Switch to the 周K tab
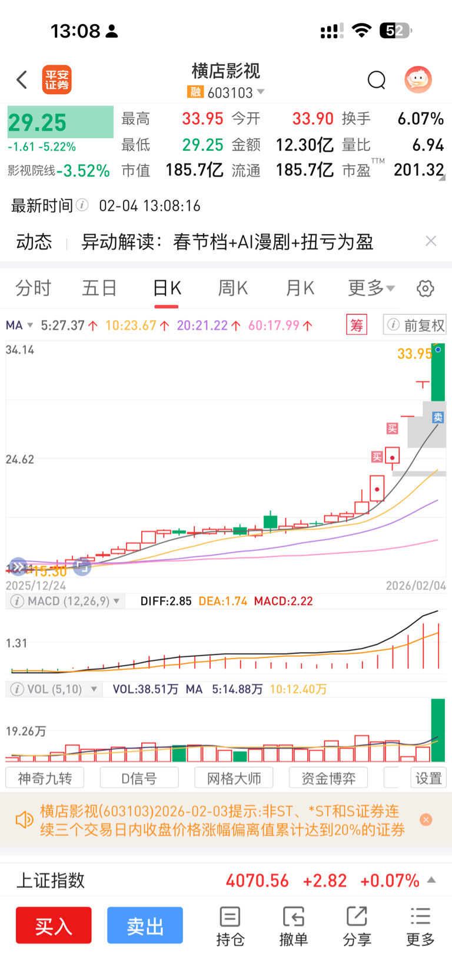452x980 pixels. [233, 288]
